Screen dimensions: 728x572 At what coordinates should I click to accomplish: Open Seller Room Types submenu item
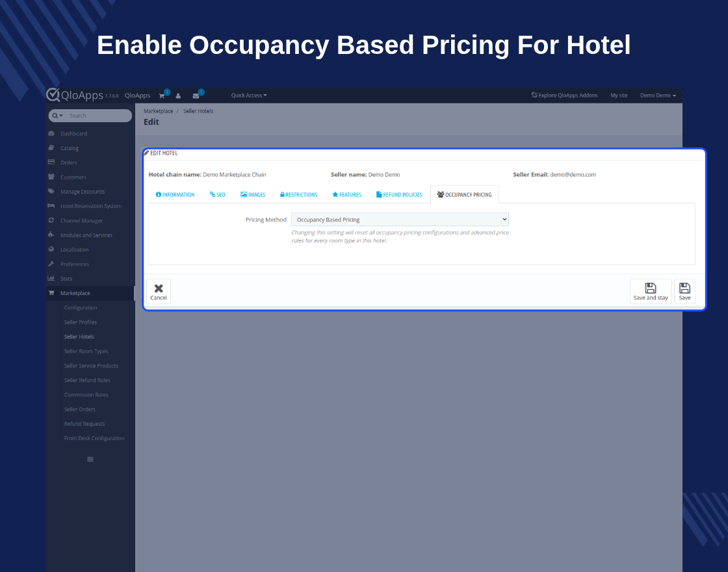click(x=86, y=351)
